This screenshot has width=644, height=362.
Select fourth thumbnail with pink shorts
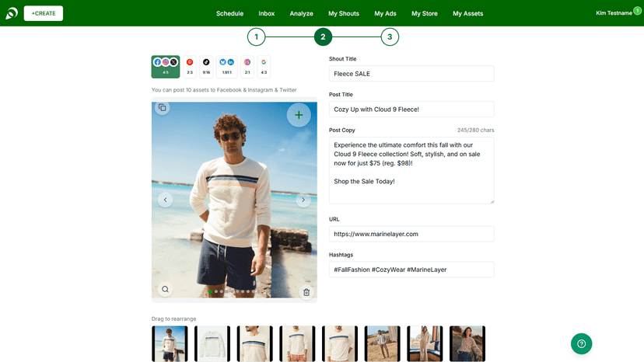coord(297,343)
